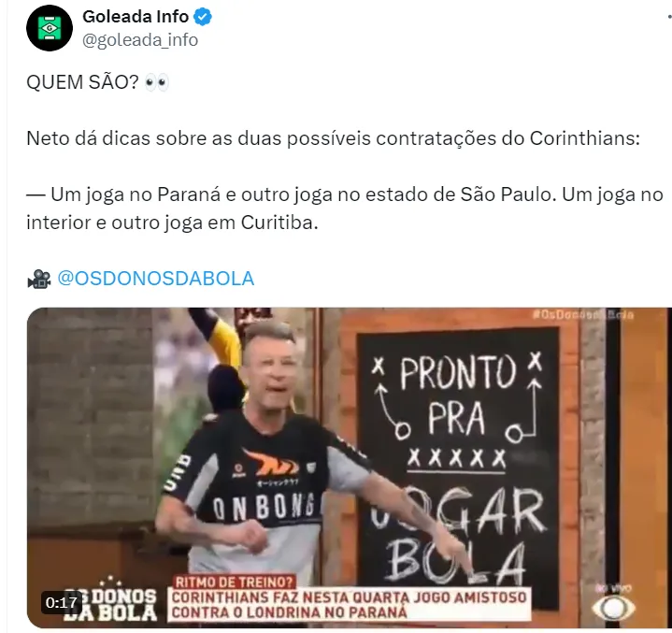The image size is (672, 633).
Task: Click the Os Donos da Bola logo
Action: 110,600
